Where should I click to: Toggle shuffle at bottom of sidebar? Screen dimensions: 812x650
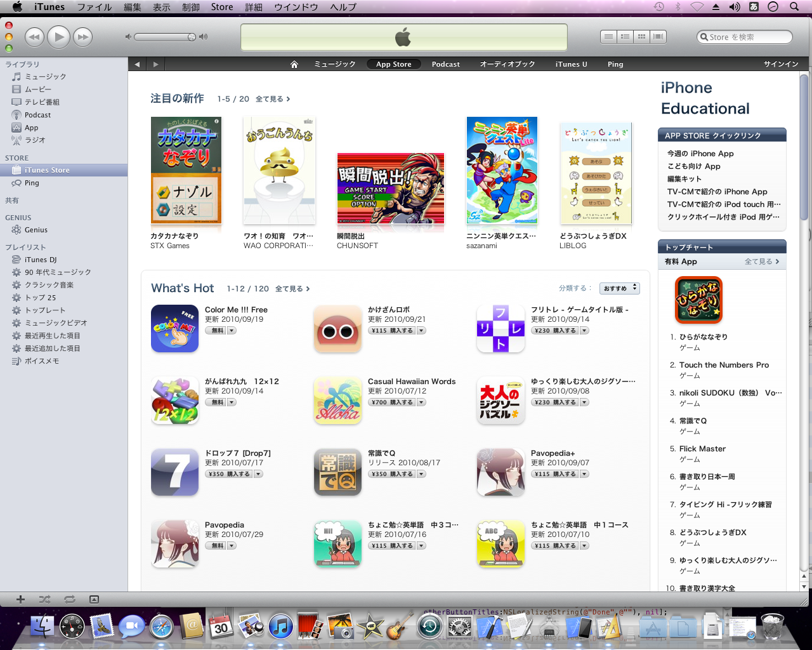click(44, 599)
